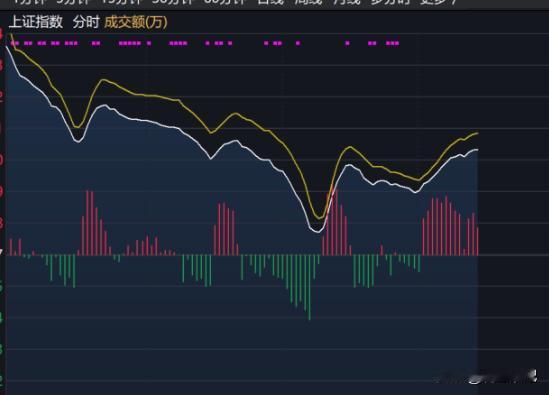Image resolution: width=549 pixels, height=395 pixels.
Task: Click the end of the white price line
Action: 477,150
